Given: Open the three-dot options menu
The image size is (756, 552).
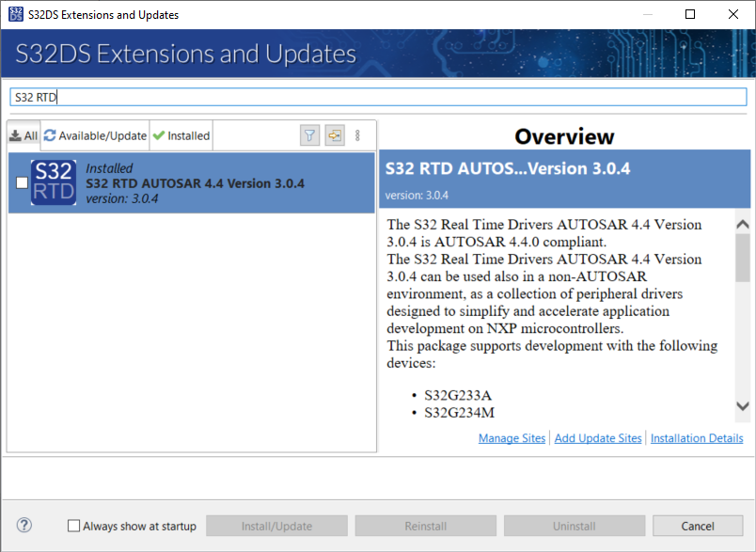Looking at the screenshot, I should click(x=357, y=135).
